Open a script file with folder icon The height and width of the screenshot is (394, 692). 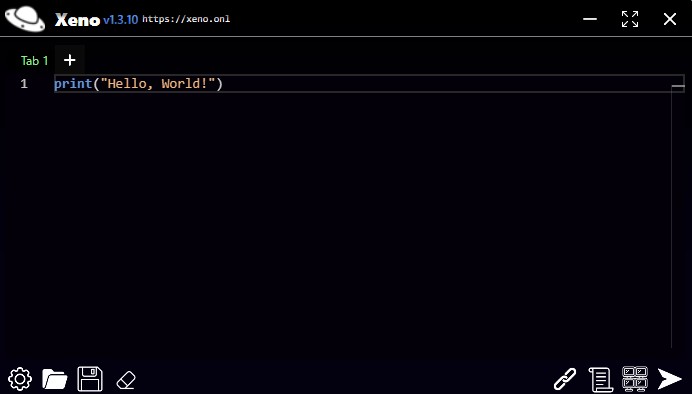coord(55,379)
